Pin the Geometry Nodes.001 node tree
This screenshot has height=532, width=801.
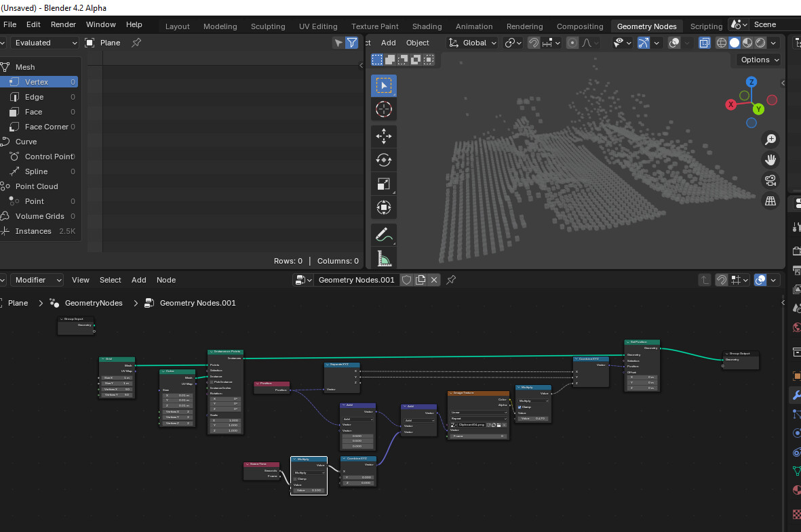coord(451,280)
